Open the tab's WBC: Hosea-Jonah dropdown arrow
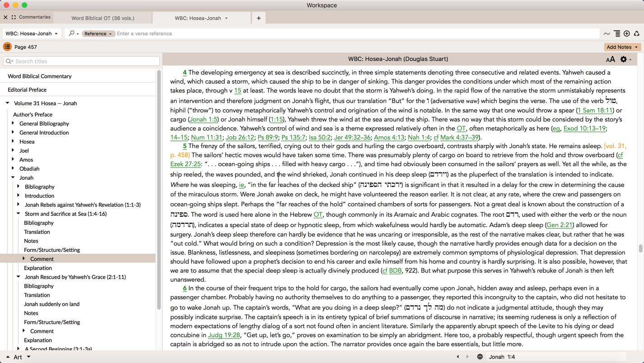The width and height of the screenshot is (644, 363). [226, 19]
